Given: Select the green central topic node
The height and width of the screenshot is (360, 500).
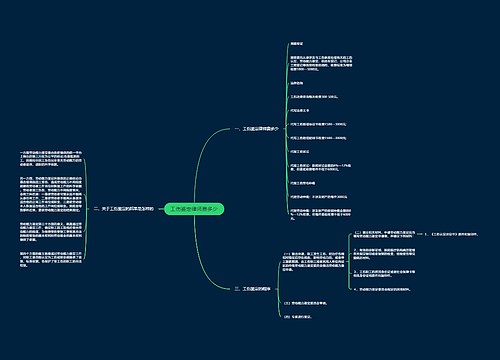Looking at the screenshot, I should click(194, 209).
